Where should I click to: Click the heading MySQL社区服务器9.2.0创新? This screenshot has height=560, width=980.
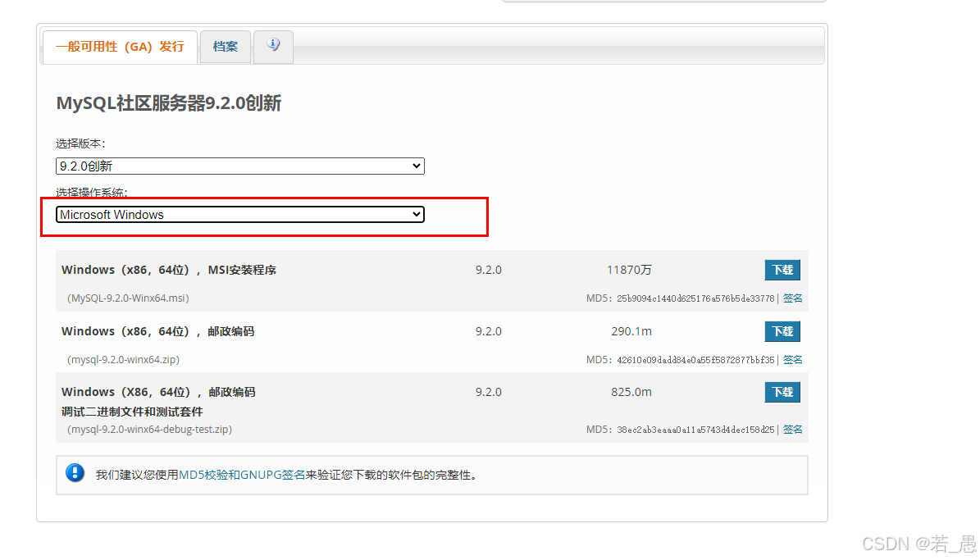pyautogui.click(x=169, y=102)
